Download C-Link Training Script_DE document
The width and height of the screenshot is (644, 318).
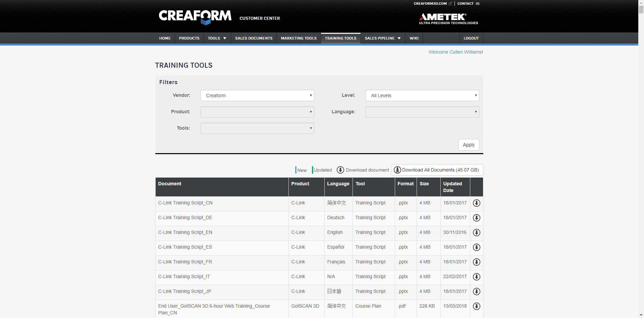pos(476,218)
